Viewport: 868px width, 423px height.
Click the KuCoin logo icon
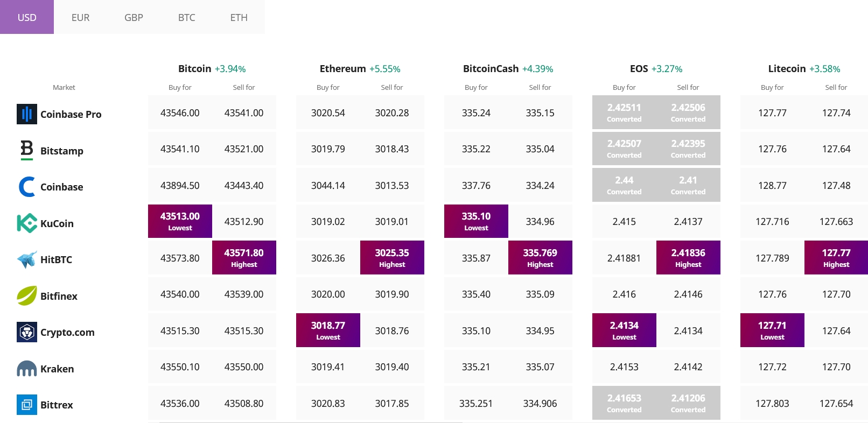click(x=27, y=223)
